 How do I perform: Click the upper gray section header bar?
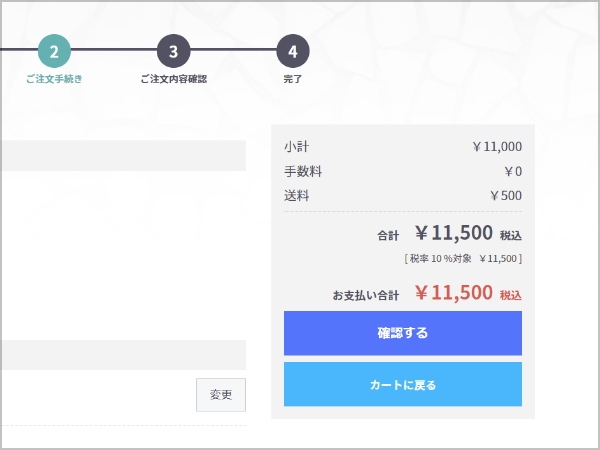(122, 156)
